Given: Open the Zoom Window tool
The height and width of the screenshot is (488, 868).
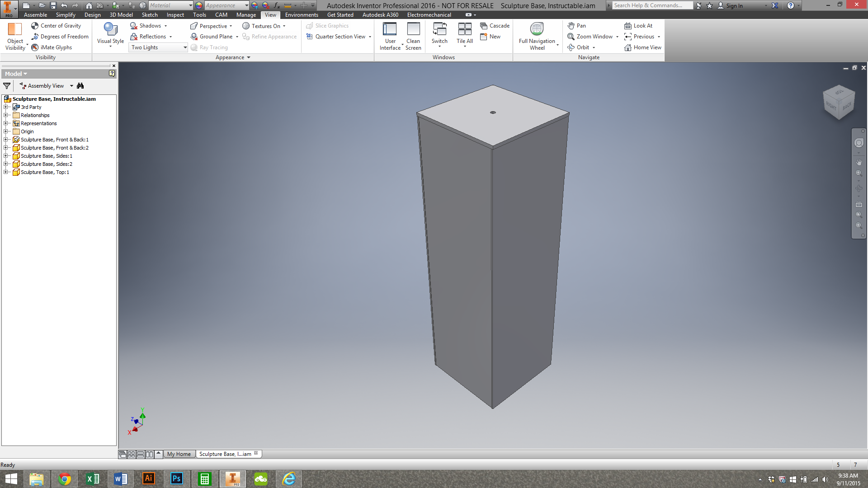Looking at the screenshot, I should (x=592, y=37).
